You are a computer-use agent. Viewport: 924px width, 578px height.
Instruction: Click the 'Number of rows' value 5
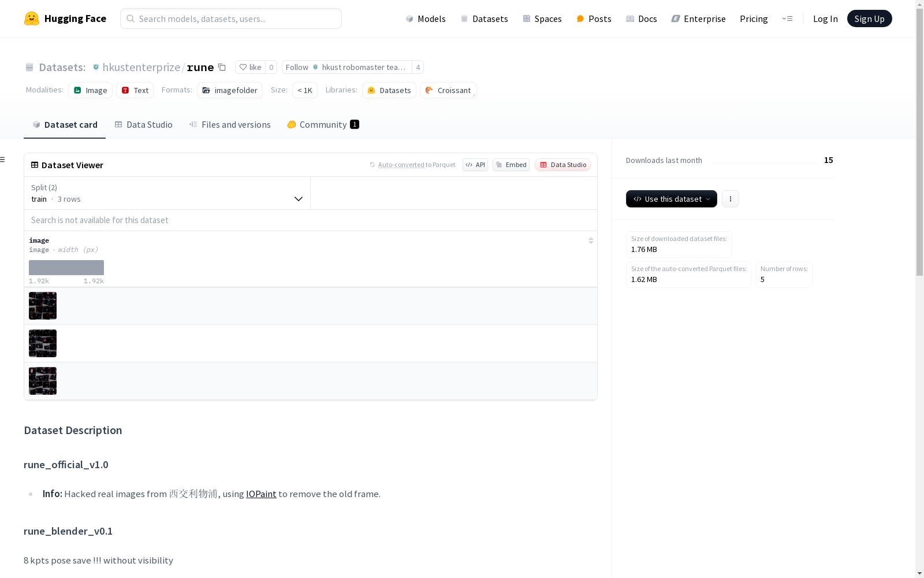click(x=762, y=280)
